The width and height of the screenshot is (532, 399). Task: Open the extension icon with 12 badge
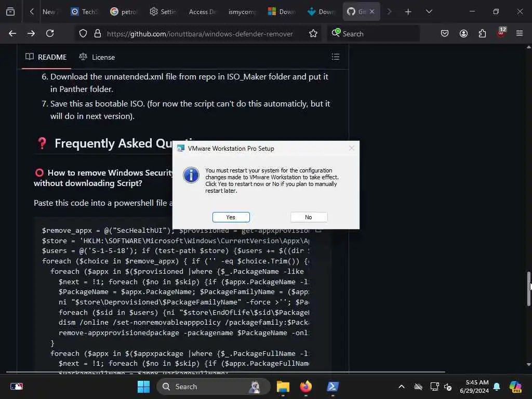(x=501, y=32)
